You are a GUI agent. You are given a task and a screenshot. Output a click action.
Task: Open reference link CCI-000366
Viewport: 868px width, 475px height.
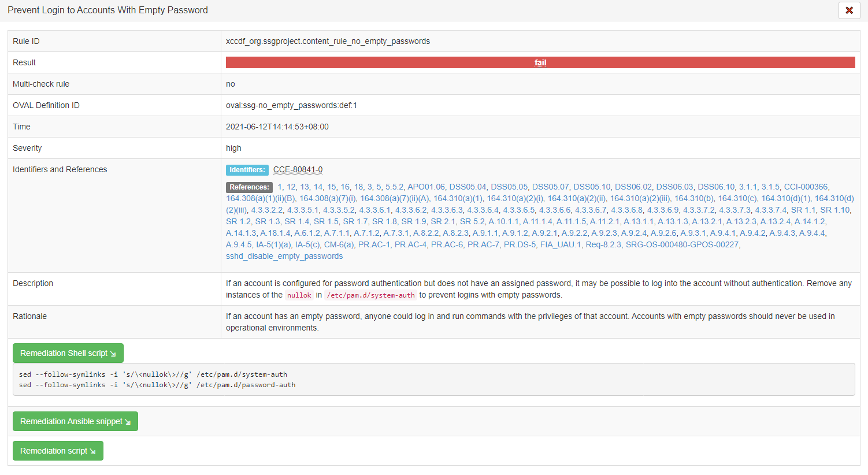click(x=806, y=187)
